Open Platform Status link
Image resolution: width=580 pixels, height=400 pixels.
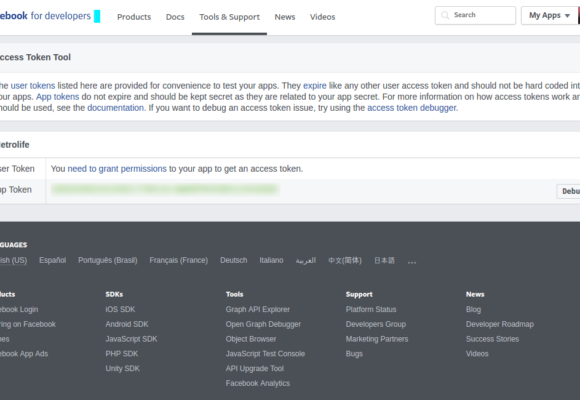371,309
